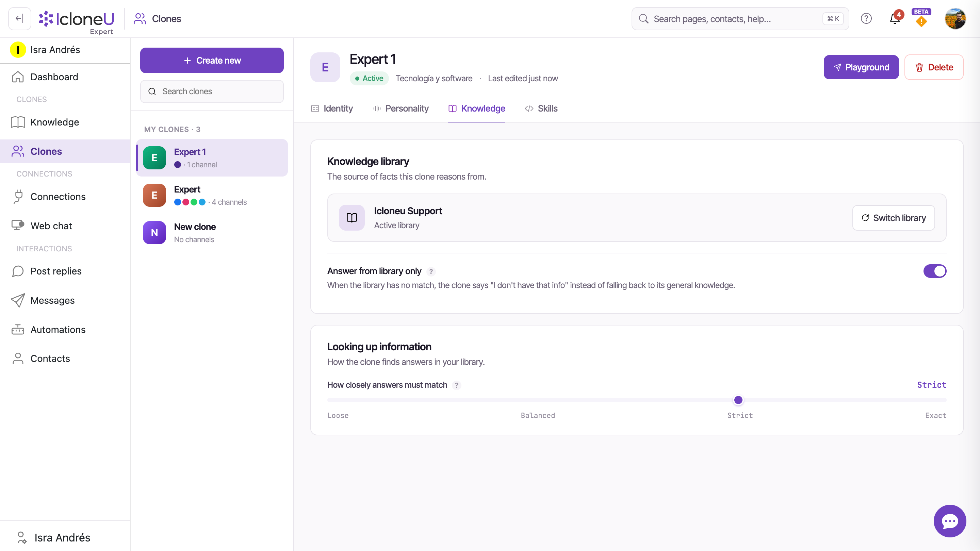Viewport: 980px width, 551px height.
Task: Open the floating chat support bubble
Action: point(950,521)
